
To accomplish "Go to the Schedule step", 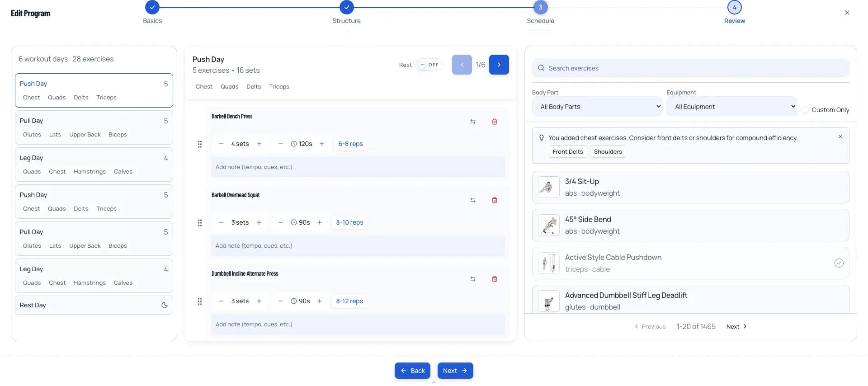I will click(x=541, y=8).
